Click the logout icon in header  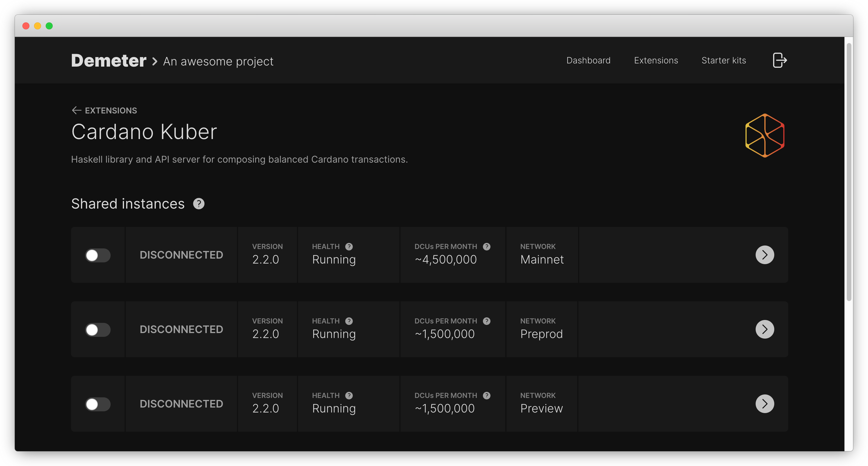pyautogui.click(x=780, y=60)
